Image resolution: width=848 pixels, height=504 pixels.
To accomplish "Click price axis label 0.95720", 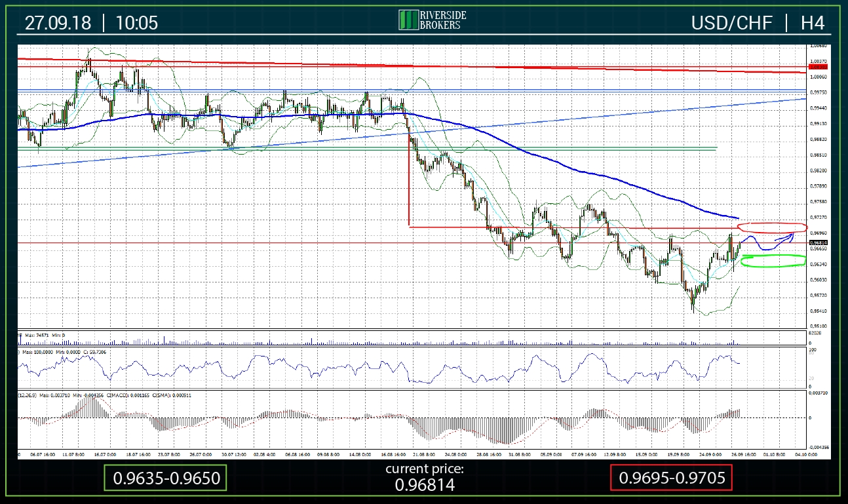I will coord(819,296).
